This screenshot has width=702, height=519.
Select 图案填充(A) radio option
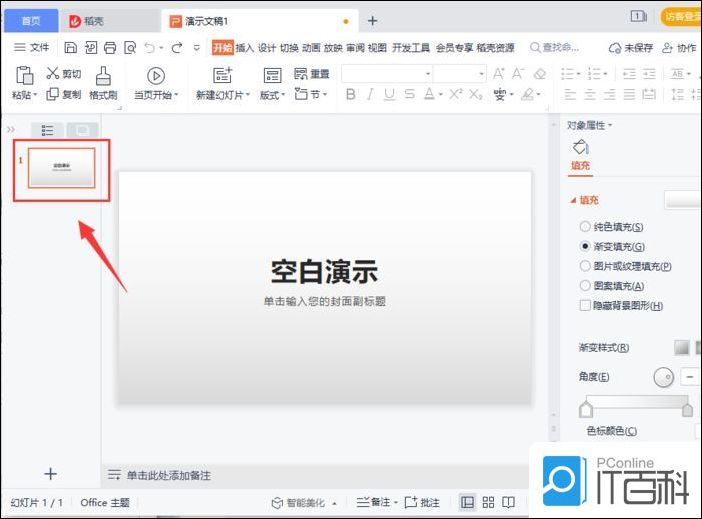coord(585,285)
